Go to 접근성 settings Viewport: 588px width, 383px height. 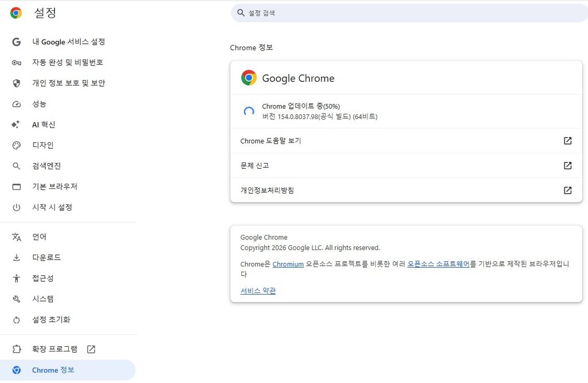coord(68,278)
